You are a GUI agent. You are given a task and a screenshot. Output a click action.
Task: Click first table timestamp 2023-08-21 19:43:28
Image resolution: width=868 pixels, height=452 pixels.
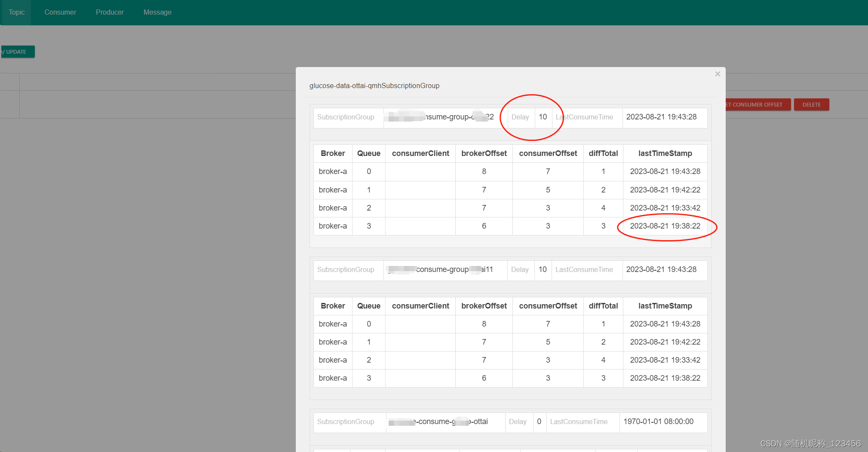[665, 171]
